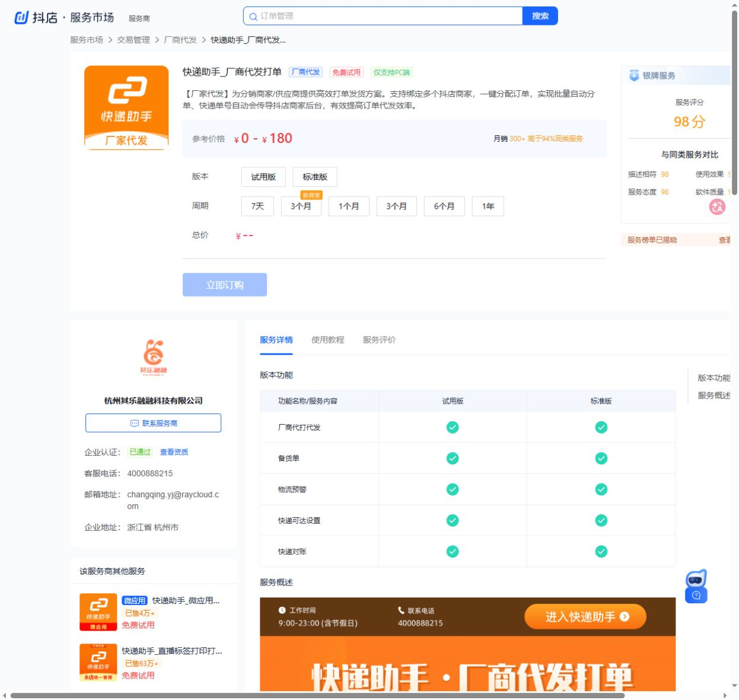
Task: Click the arrow icon in 进入快递助手 button
Action: (x=625, y=617)
